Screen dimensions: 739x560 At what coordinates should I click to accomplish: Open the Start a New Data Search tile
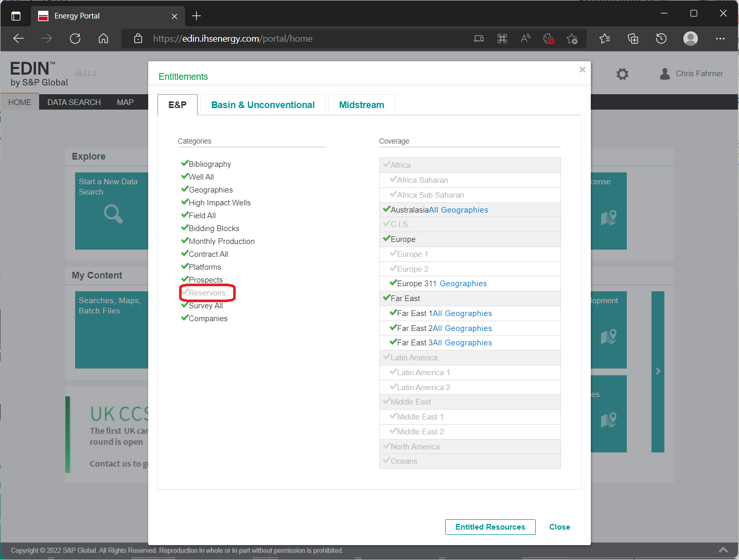click(112, 211)
